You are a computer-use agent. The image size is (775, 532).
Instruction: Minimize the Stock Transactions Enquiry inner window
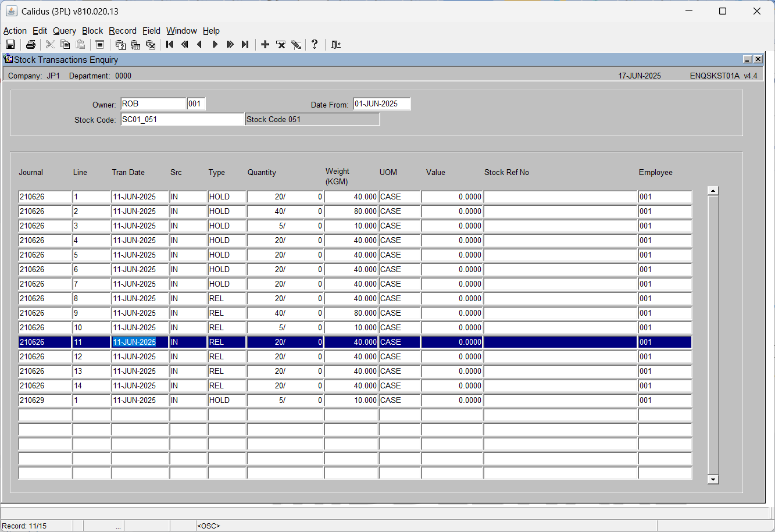point(748,59)
